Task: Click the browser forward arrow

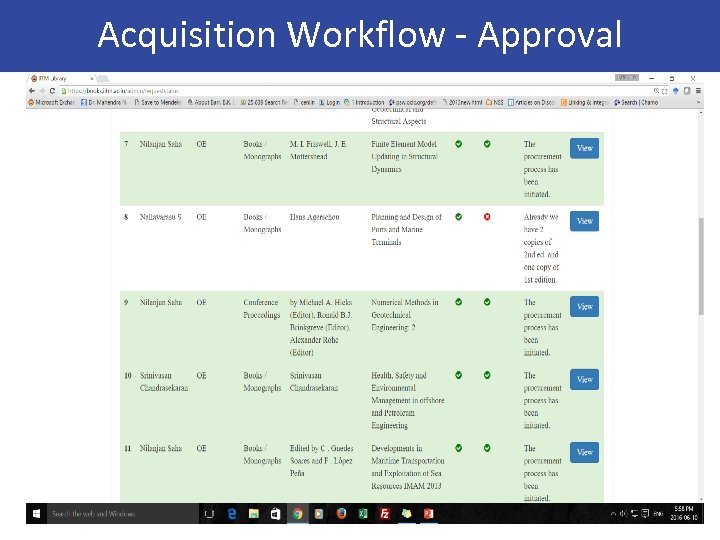Action: pos(42,90)
